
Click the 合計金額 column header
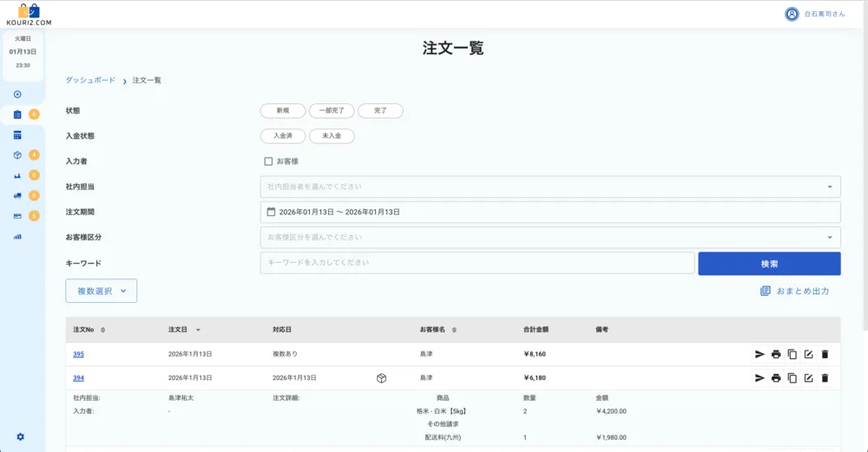(536, 330)
